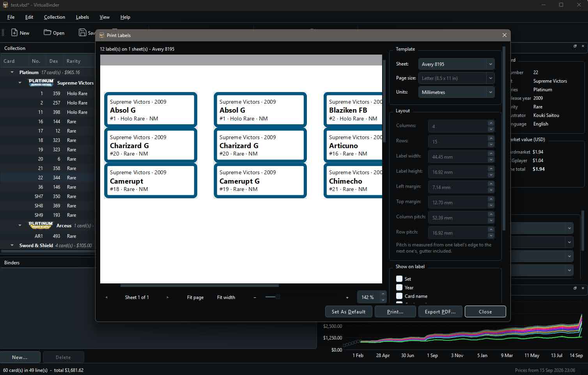Screen dimensions: 588x375
Task: Click the Set As Default button
Action: 349,311
